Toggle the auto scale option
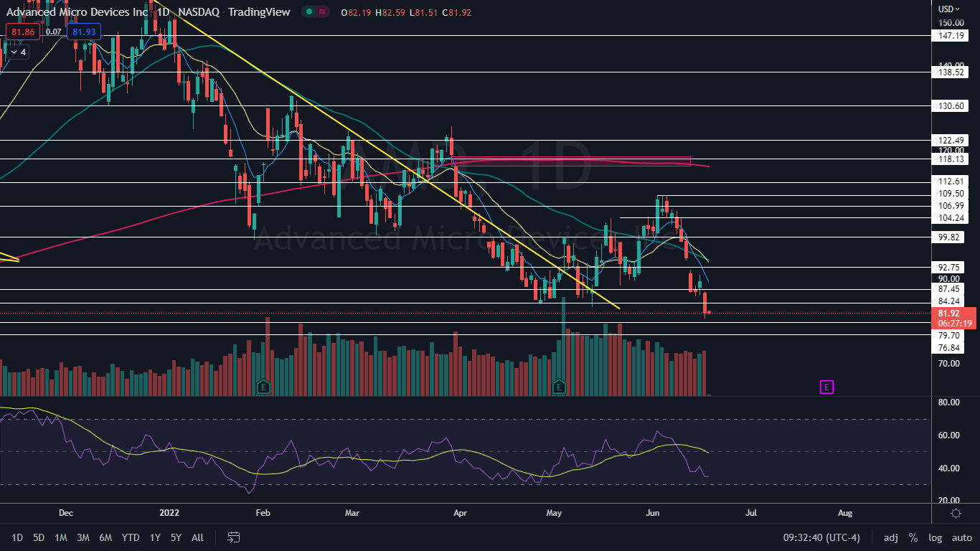 961,537
